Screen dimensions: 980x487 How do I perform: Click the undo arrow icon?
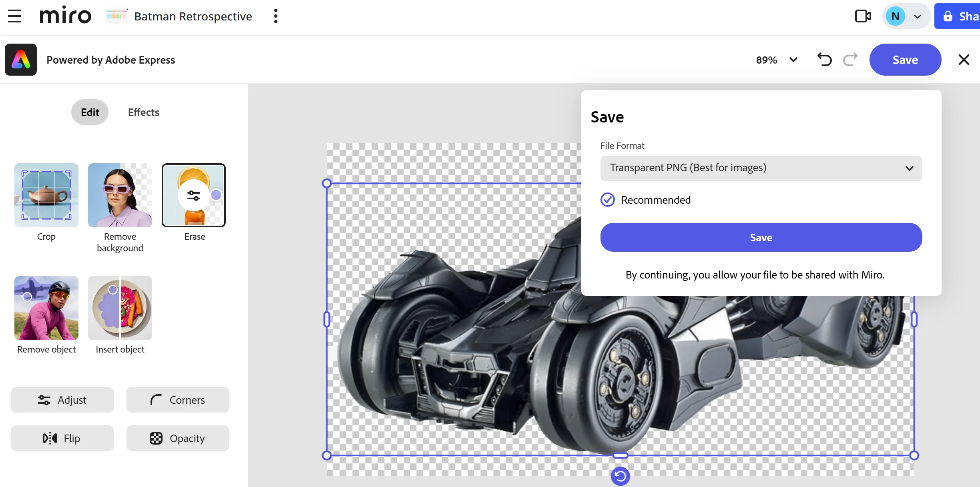point(824,60)
